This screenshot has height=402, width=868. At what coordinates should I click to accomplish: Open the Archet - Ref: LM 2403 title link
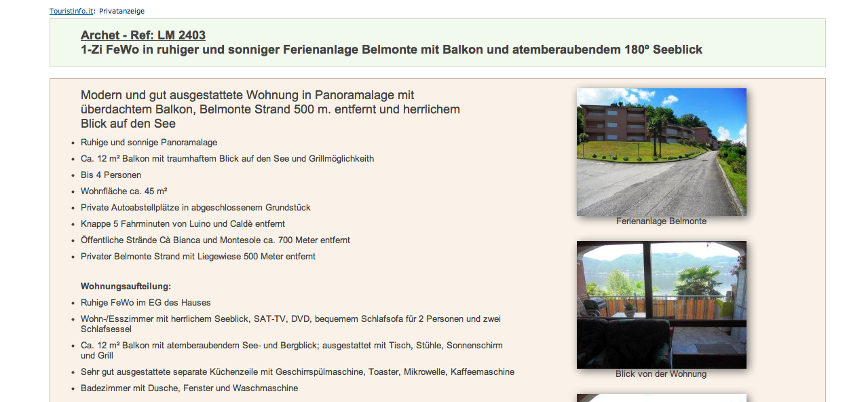pos(143,35)
